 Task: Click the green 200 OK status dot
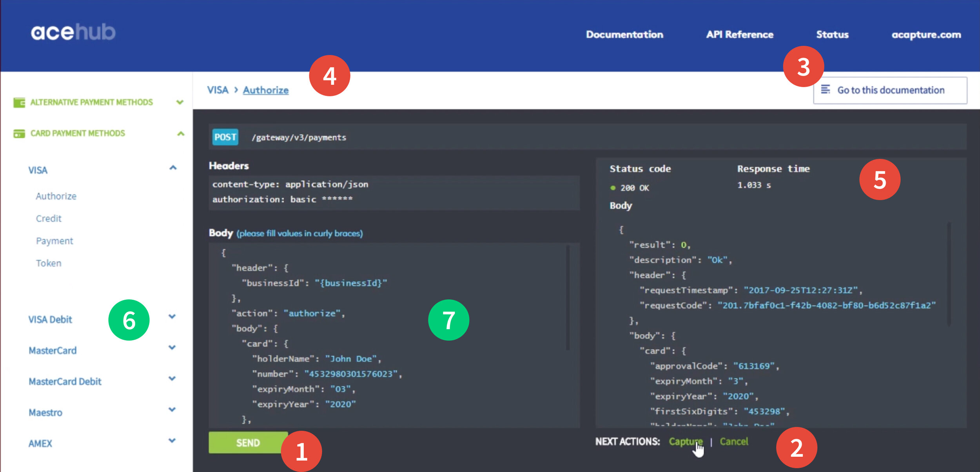[613, 188]
